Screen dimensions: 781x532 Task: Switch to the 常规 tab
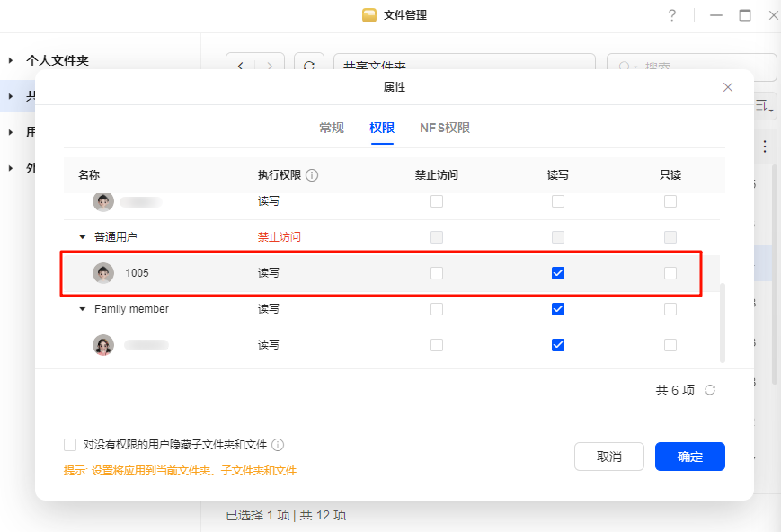click(x=332, y=128)
